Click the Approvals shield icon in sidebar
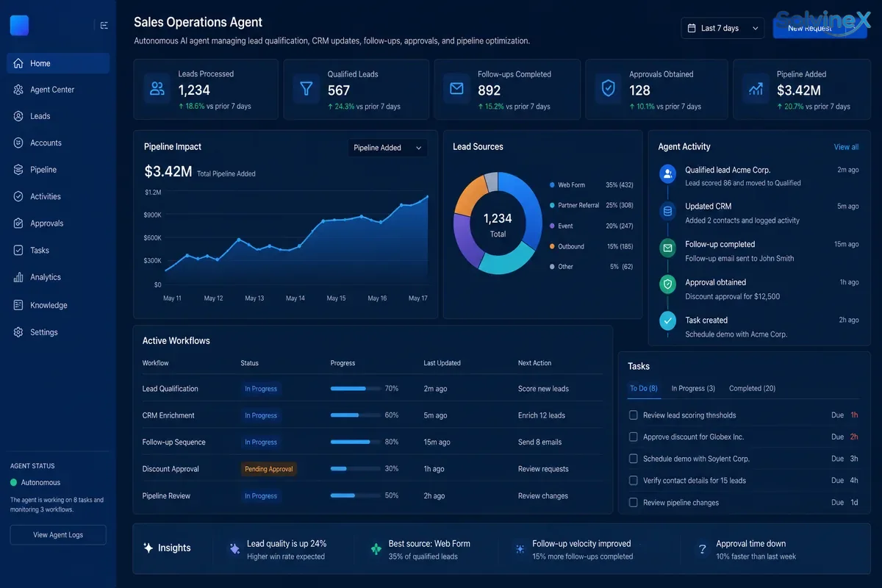882x588 pixels. tap(18, 223)
